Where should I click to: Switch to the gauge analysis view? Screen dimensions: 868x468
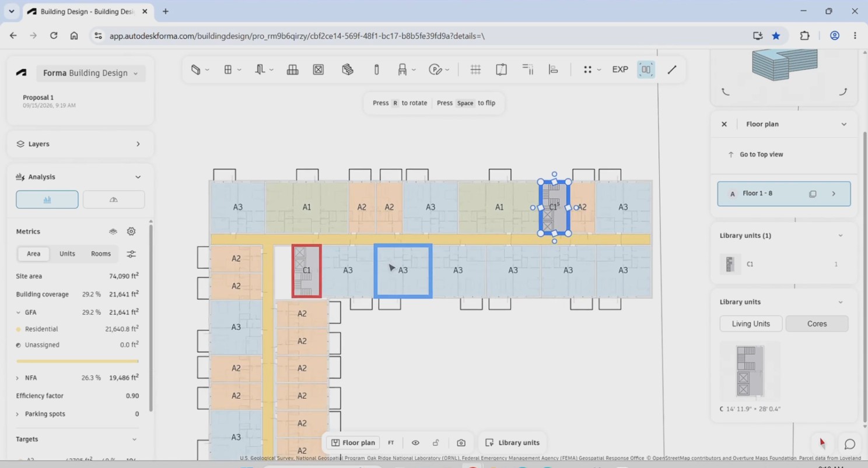[114, 199]
